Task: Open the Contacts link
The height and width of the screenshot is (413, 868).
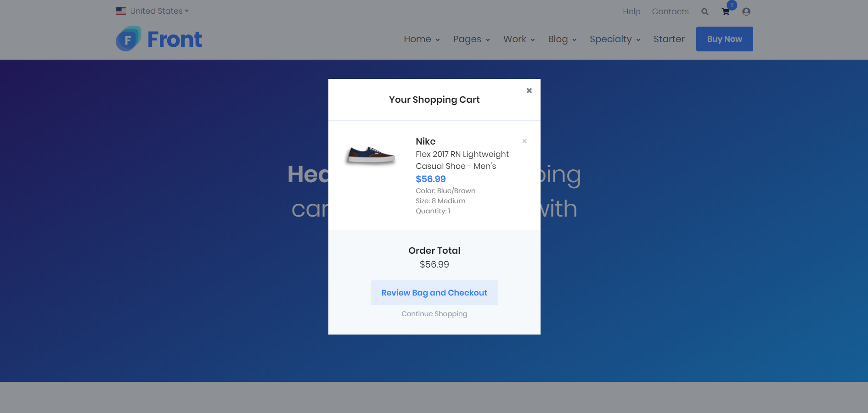Action: (x=670, y=11)
